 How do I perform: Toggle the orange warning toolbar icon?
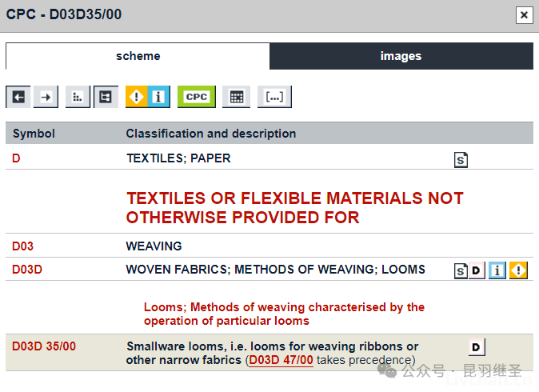click(x=137, y=97)
